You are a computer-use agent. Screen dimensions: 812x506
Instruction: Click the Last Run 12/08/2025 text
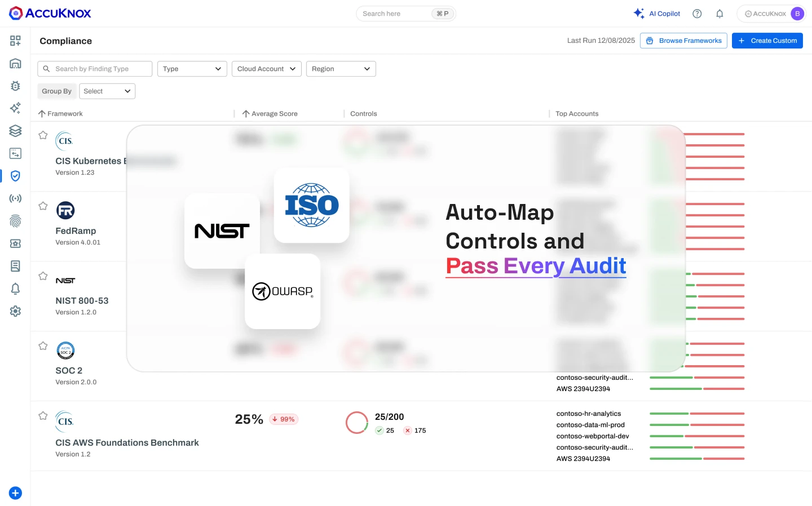click(x=601, y=41)
